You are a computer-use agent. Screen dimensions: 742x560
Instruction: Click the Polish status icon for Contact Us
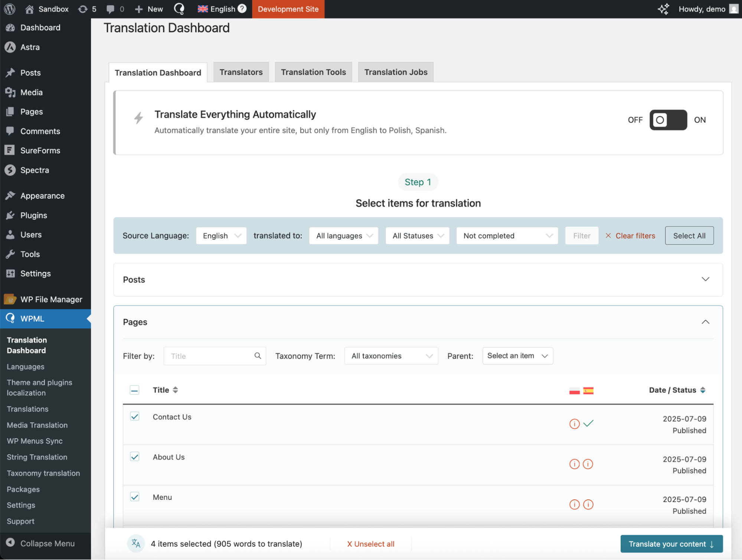[x=574, y=424]
